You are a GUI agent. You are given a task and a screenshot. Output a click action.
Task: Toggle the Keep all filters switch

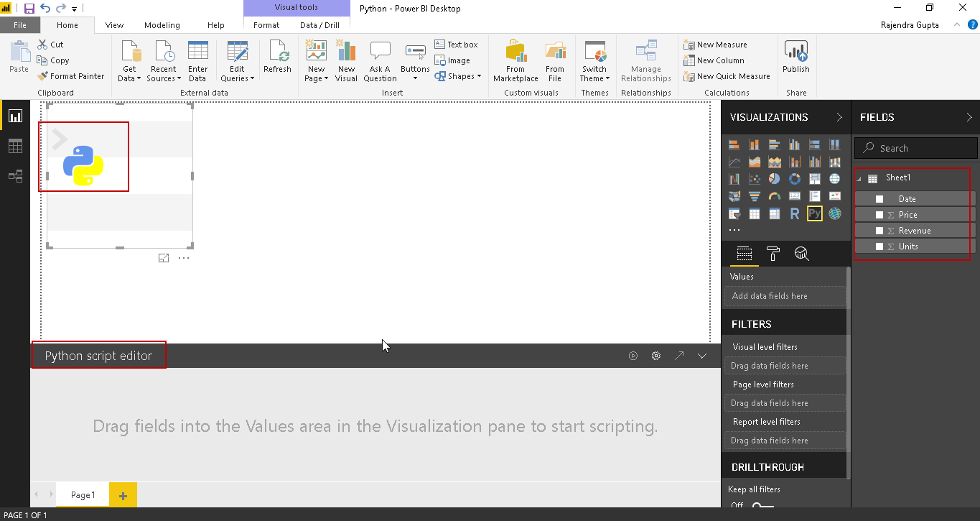pos(762,506)
